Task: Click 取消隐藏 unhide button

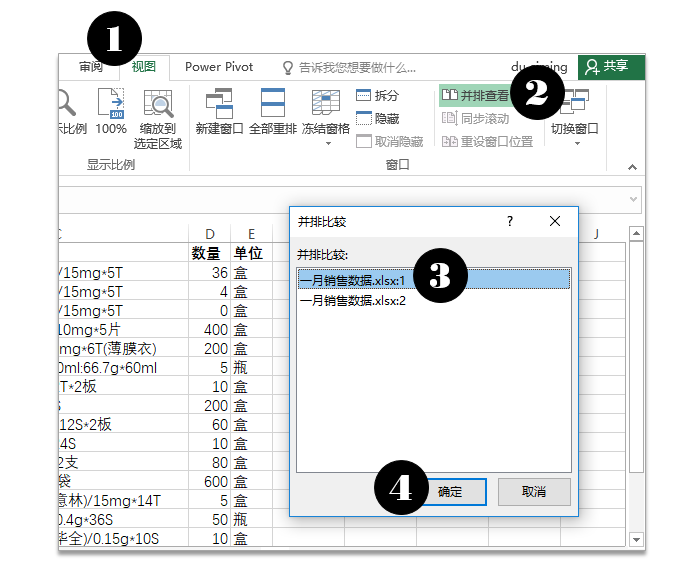Action: tap(390, 141)
